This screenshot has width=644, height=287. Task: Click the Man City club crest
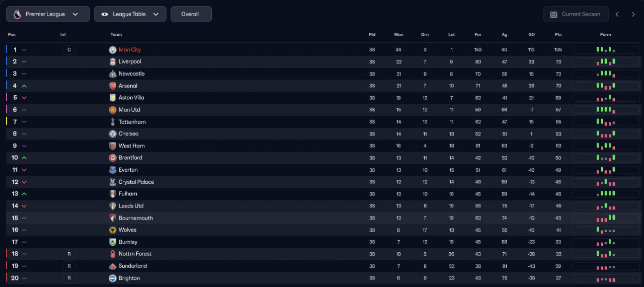[x=113, y=50]
